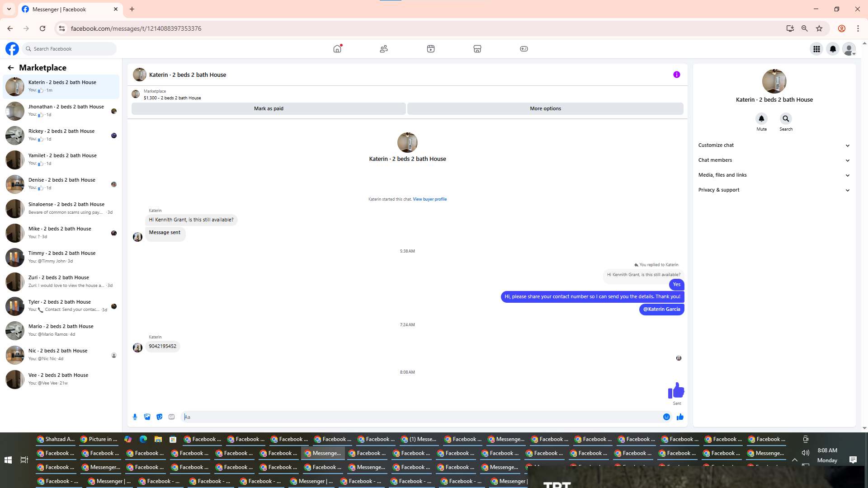Viewport: 868px width, 488px height.
Task: Expand Media, files and links section
Action: [774, 175]
